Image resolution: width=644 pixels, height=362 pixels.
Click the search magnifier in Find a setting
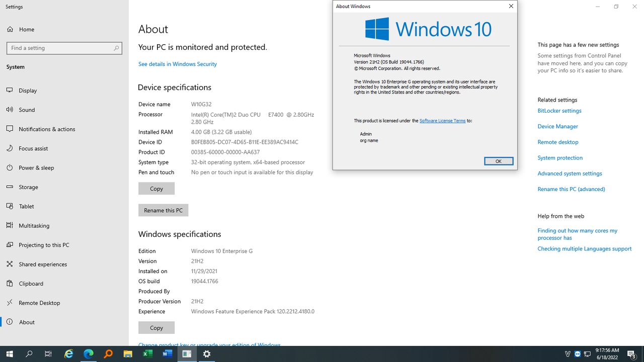coord(116,48)
